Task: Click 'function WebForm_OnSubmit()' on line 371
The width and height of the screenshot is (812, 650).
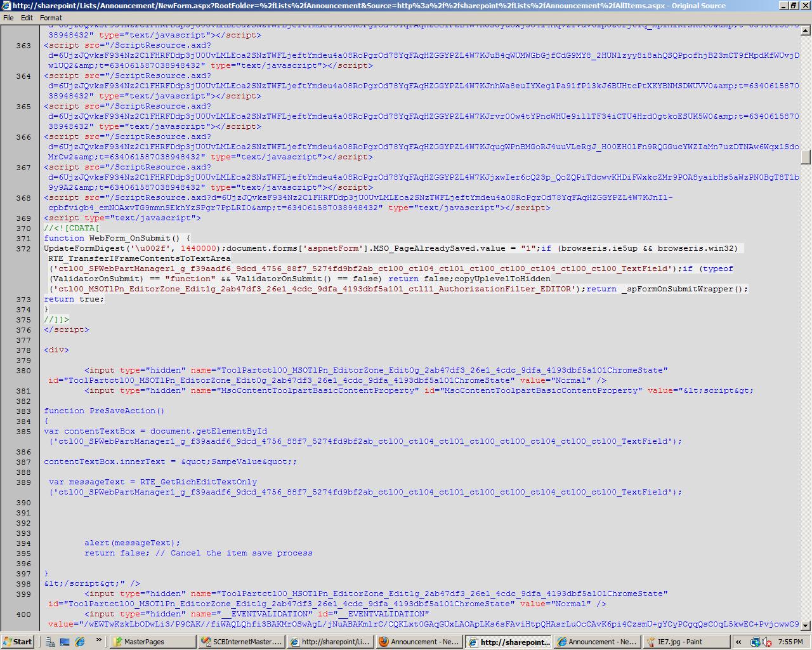Action: [x=112, y=238]
